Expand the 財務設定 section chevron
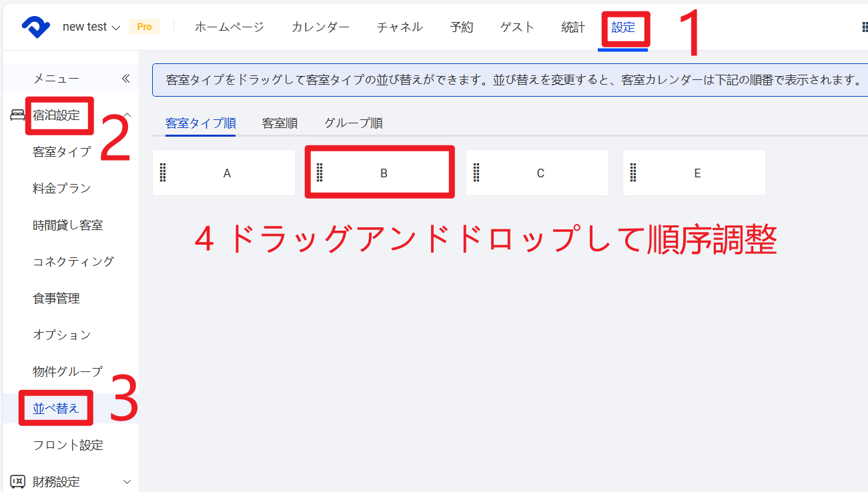 (x=127, y=481)
